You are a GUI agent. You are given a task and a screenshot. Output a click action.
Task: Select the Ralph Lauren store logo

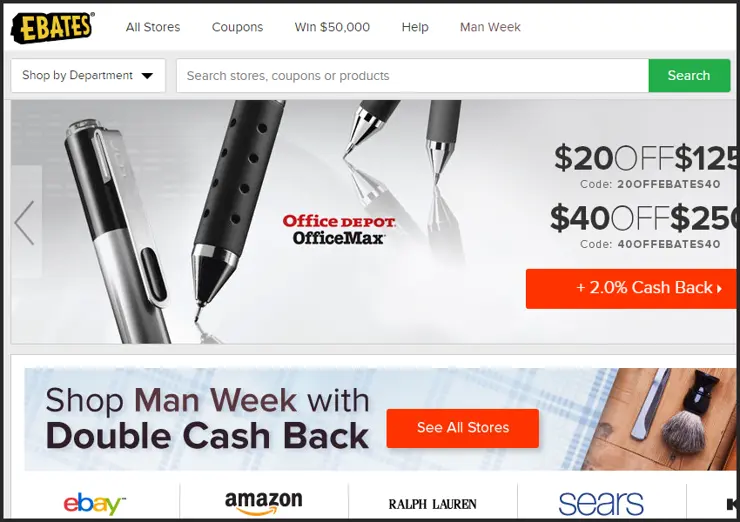432,504
